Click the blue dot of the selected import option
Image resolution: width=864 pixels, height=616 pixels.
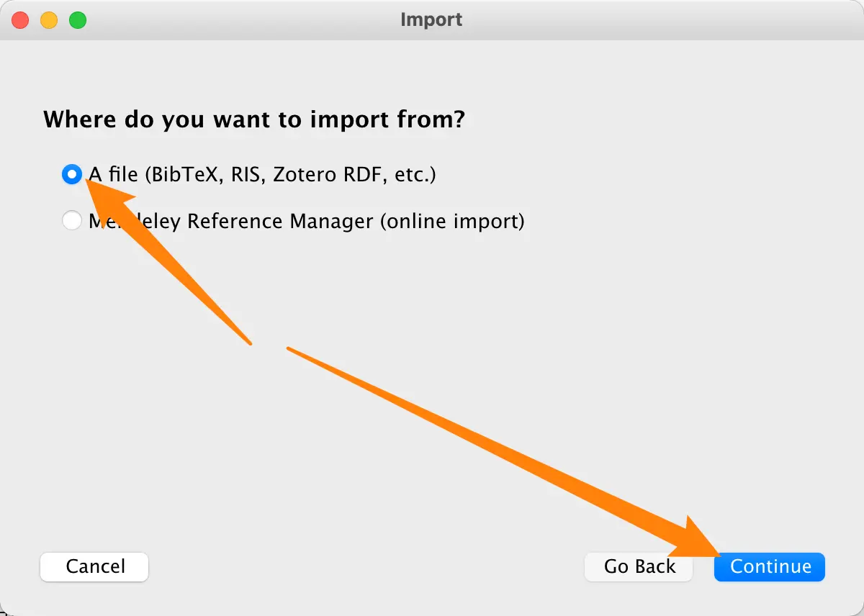72,175
